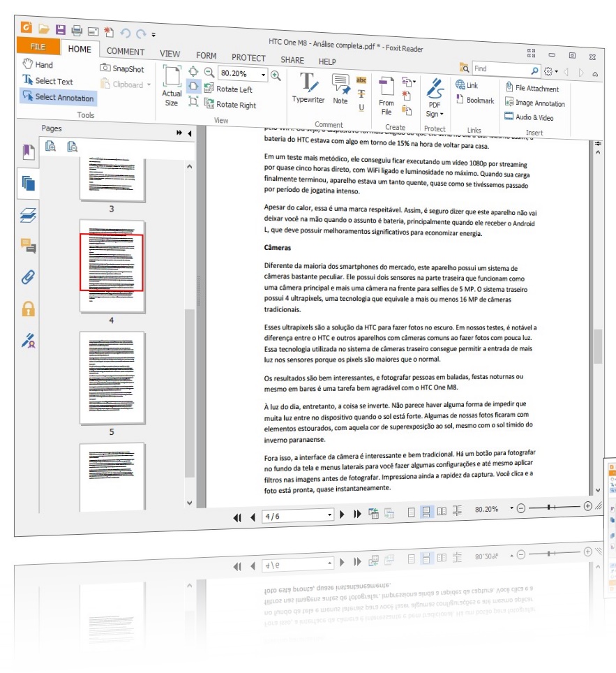This screenshot has height=673, width=616.
Task: Insert a File Attachment
Action: click(532, 88)
